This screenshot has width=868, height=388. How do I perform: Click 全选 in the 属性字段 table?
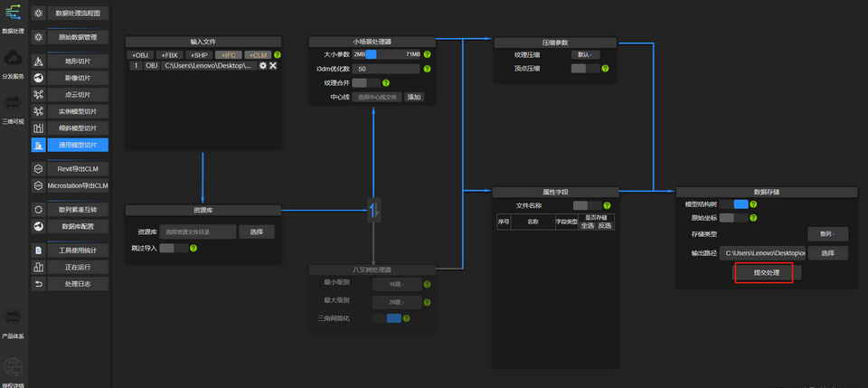(588, 225)
